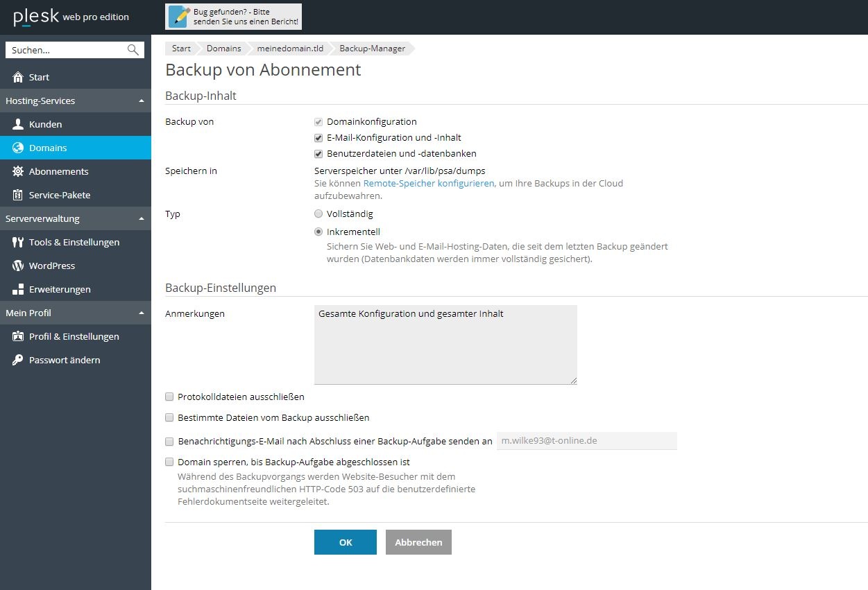Click the Abonnements gear icon
868x590 pixels.
point(18,171)
